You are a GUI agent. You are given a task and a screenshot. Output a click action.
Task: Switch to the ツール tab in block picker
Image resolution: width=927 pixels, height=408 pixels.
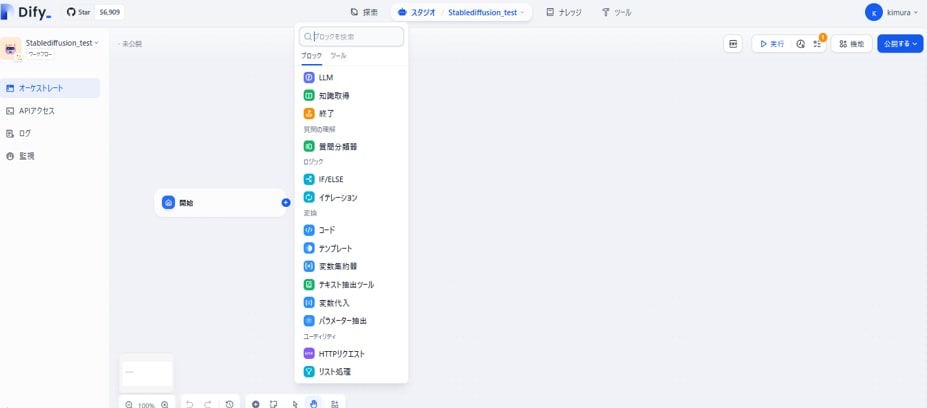tap(338, 56)
